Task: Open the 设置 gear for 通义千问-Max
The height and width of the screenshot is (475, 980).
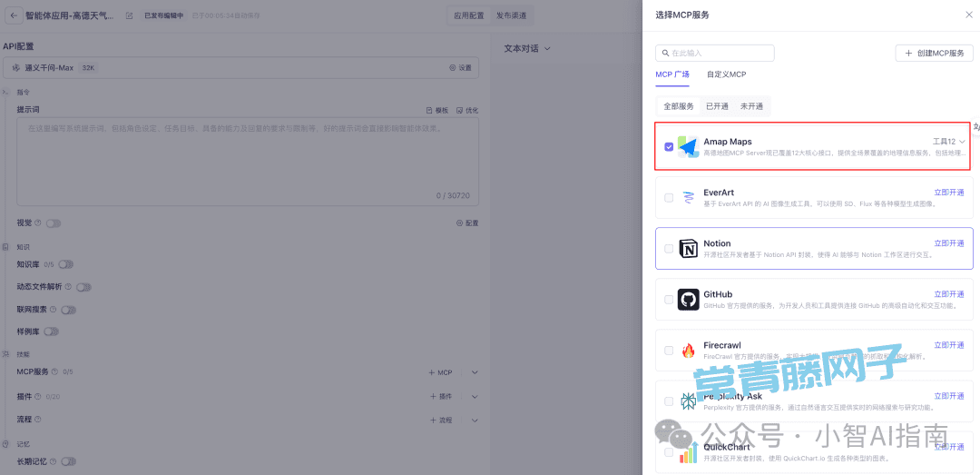Action: (x=461, y=67)
